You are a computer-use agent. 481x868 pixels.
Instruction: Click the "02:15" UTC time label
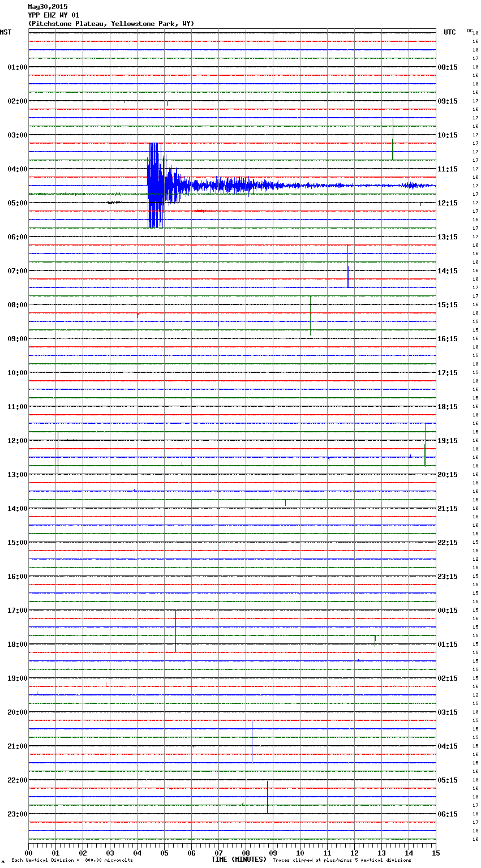[448, 678]
